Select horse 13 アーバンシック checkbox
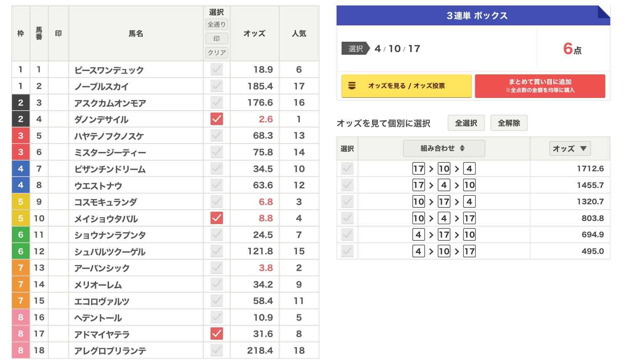The width and height of the screenshot is (636, 364). pyautogui.click(x=217, y=268)
